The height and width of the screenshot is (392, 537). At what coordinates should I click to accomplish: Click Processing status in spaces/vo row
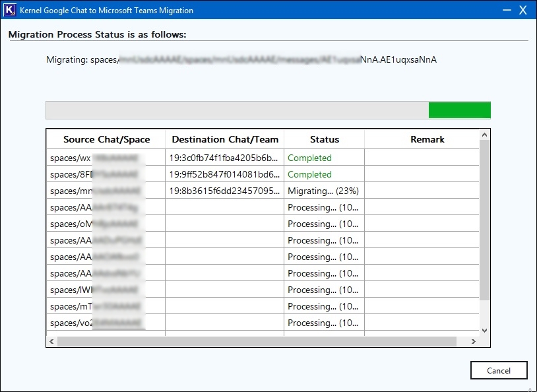[325, 323]
